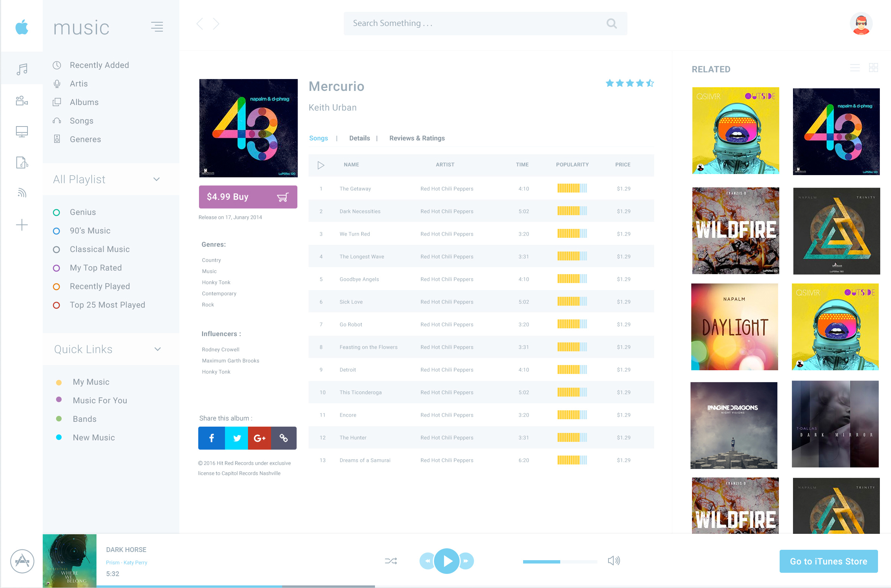Click the volume speaker icon

[614, 561]
